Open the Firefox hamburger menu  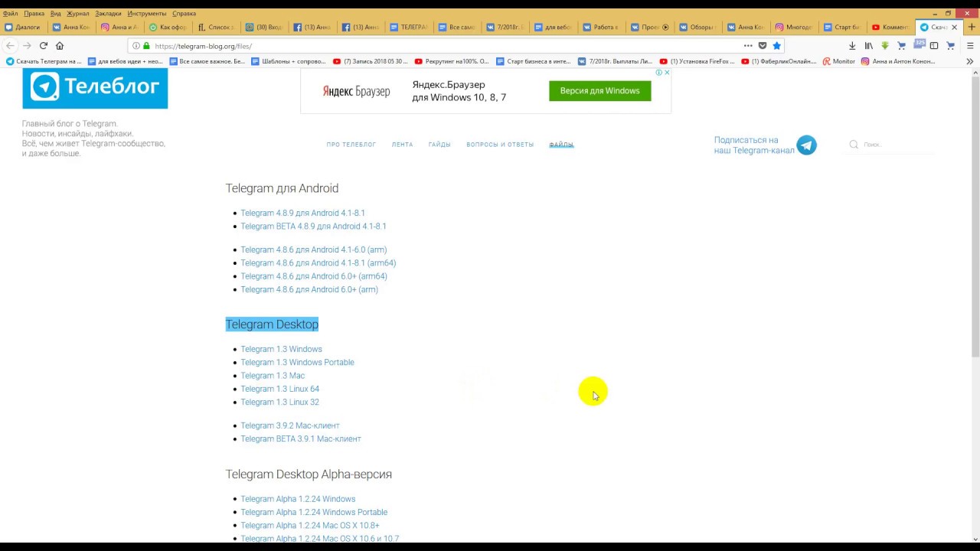[x=970, y=46]
